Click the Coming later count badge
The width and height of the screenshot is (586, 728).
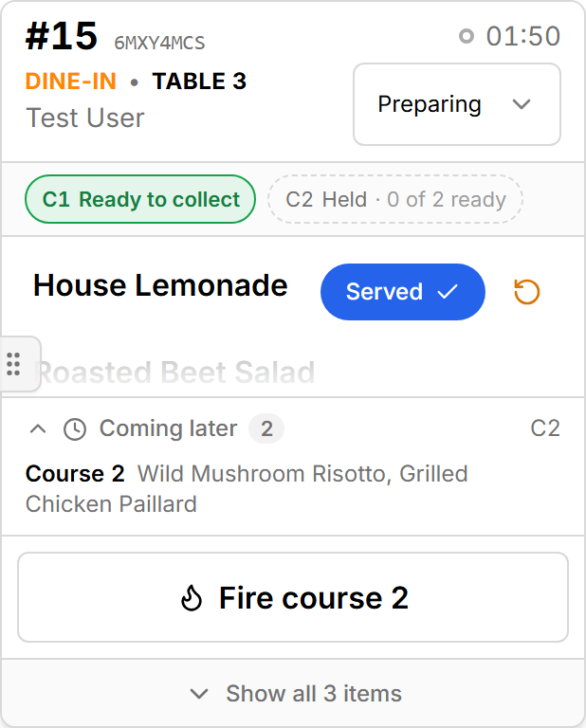click(266, 429)
